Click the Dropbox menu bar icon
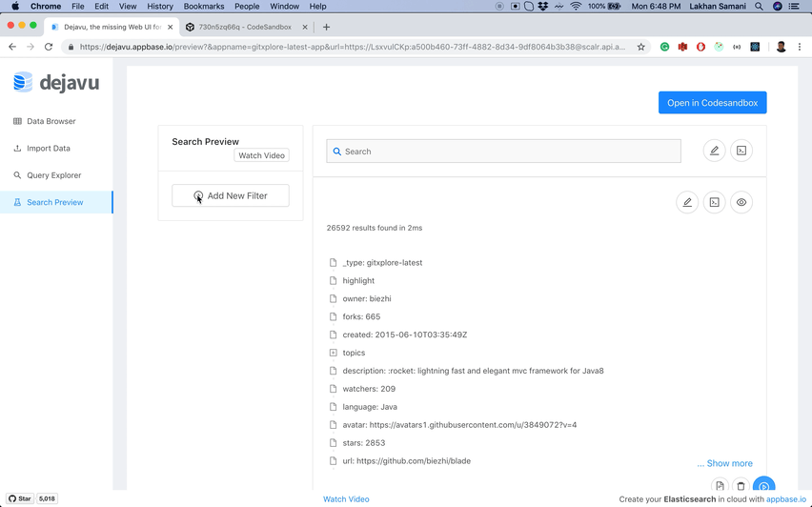Image resolution: width=812 pixels, height=507 pixels. click(x=542, y=7)
